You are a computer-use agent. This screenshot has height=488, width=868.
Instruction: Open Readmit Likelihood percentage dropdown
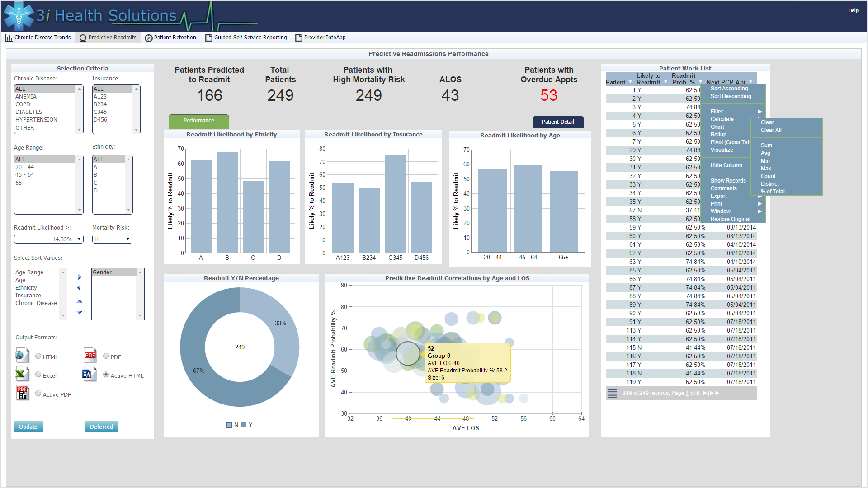(x=79, y=239)
